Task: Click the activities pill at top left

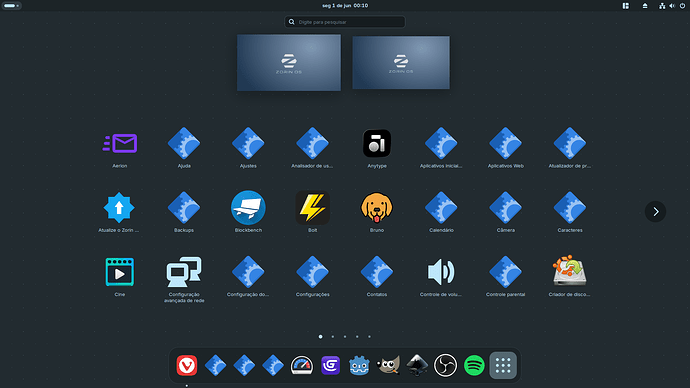Action: coord(11,6)
